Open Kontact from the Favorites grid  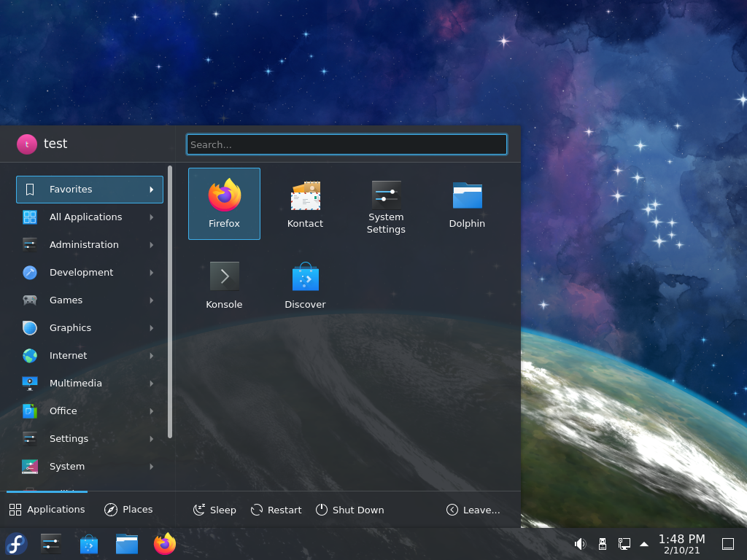(x=305, y=203)
